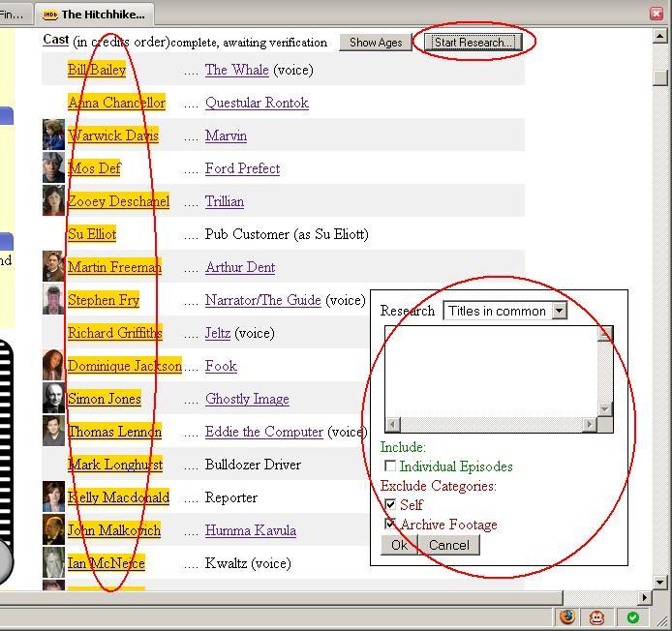Image resolution: width=672 pixels, height=631 pixels.
Task: Open The Whale character link
Action: [x=237, y=70]
